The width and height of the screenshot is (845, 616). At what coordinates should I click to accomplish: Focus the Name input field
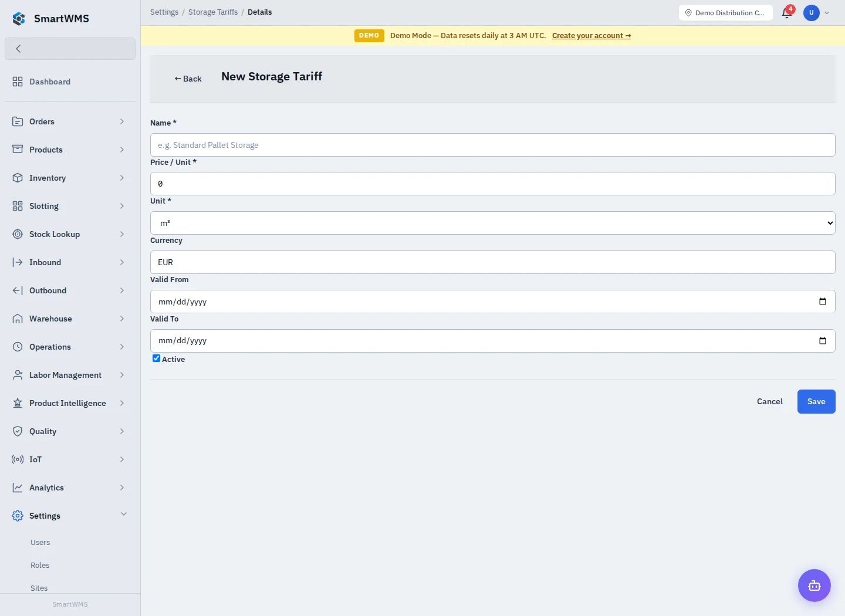click(x=493, y=145)
